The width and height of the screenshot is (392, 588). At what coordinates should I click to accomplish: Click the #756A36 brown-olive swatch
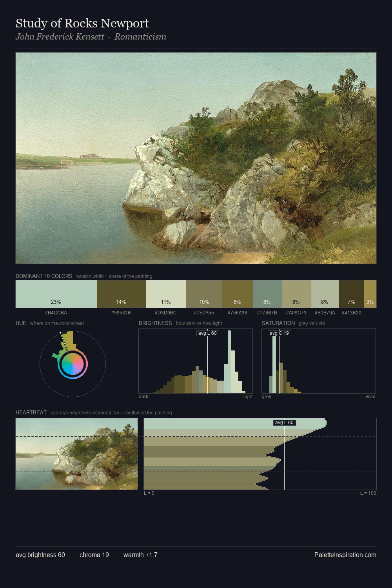[x=238, y=294]
